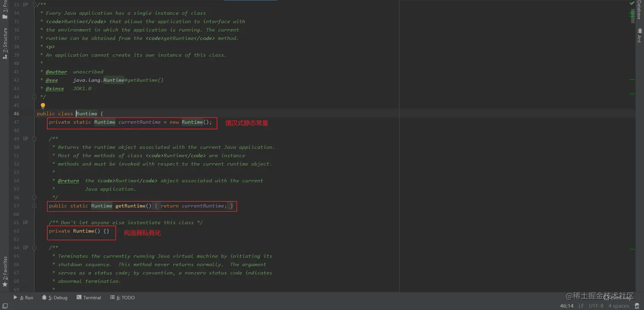Click the green inspection checkmark icon
This screenshot has width=644, height=310.
tap(632, 3)
